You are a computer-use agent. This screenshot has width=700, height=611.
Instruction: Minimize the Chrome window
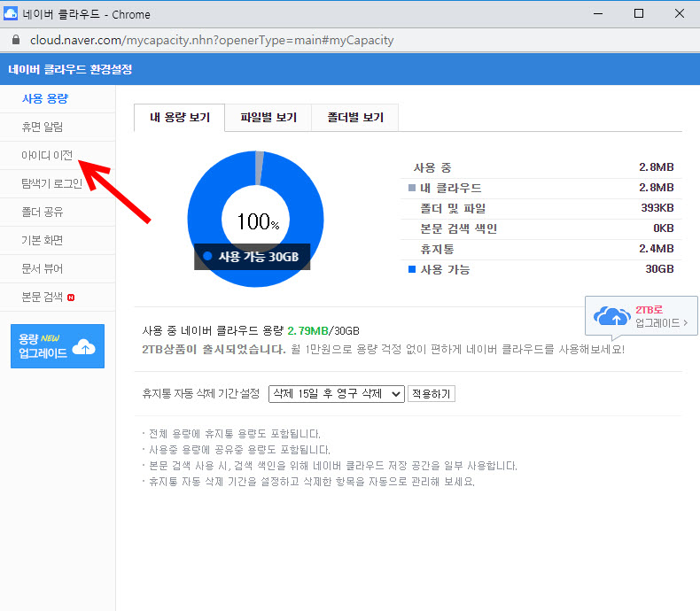pyautogui.click(x=598, y=13)
